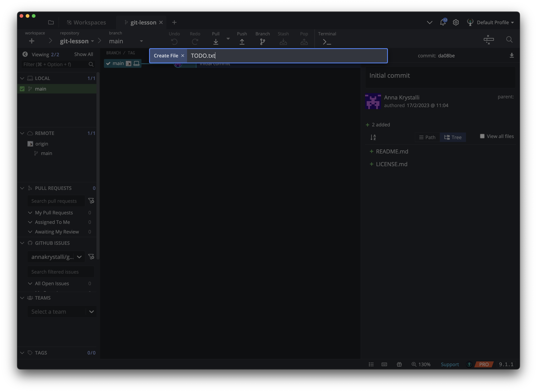Open the Pull options dropdown arrow
Image resolution: width=537 pixels, height=392 pixels.
pos(228,38)
